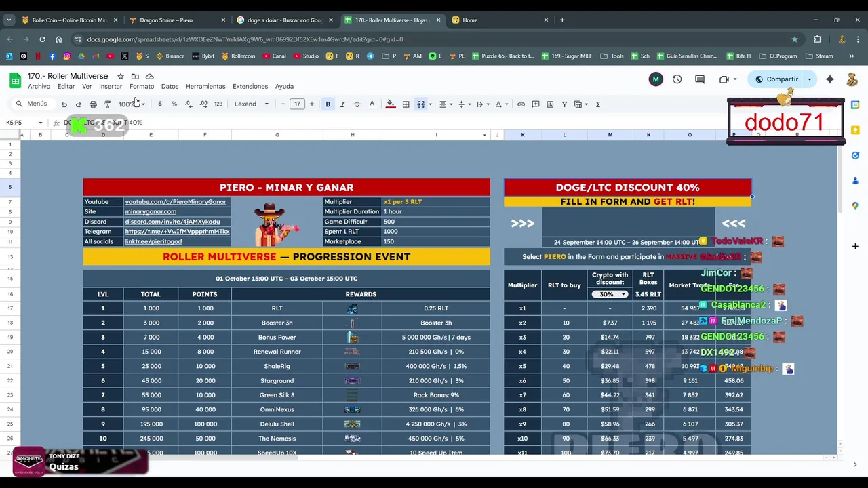
Task: Print the spreadsheet
Action: (93, 104)
